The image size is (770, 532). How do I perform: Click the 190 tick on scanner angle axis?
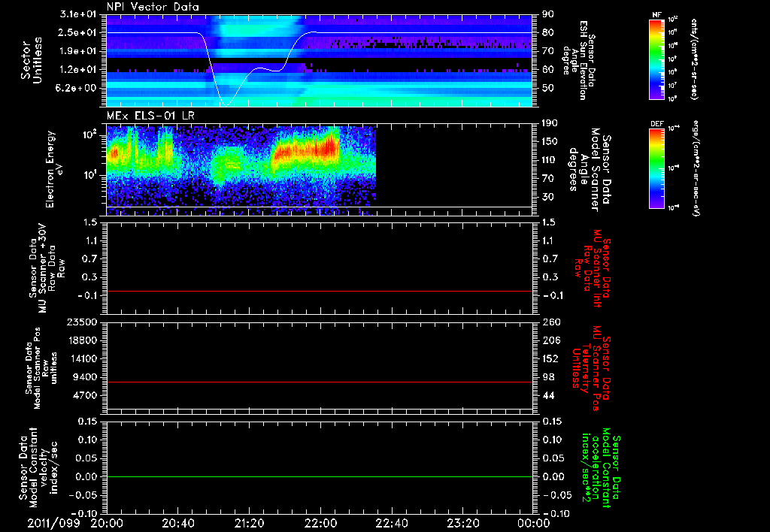[x=551, y=123]
